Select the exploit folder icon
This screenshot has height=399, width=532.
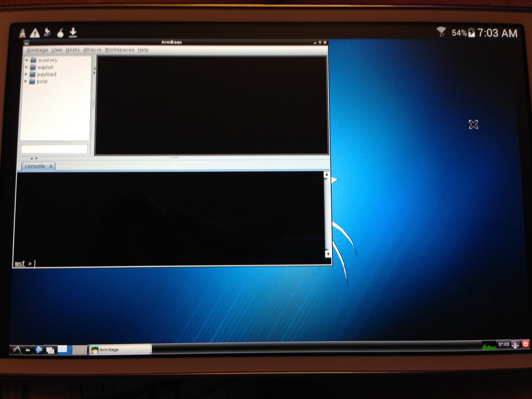coord(33,67)
